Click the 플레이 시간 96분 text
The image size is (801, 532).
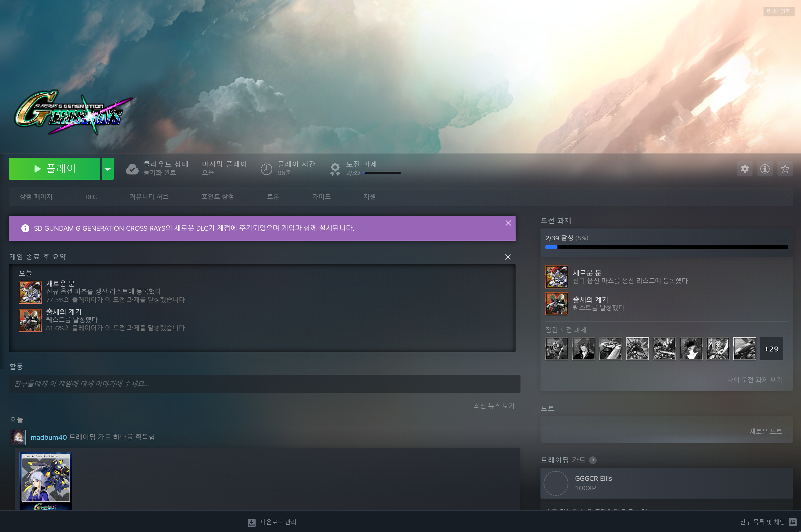click(x=296, y=168)
